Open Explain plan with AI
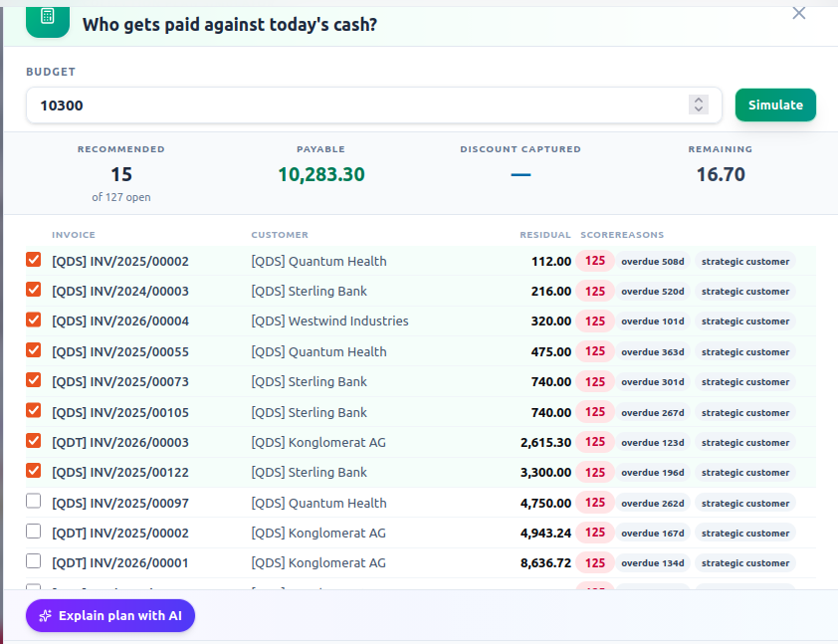The width and height of the screenshot is (838, 644). pos(110,616)
